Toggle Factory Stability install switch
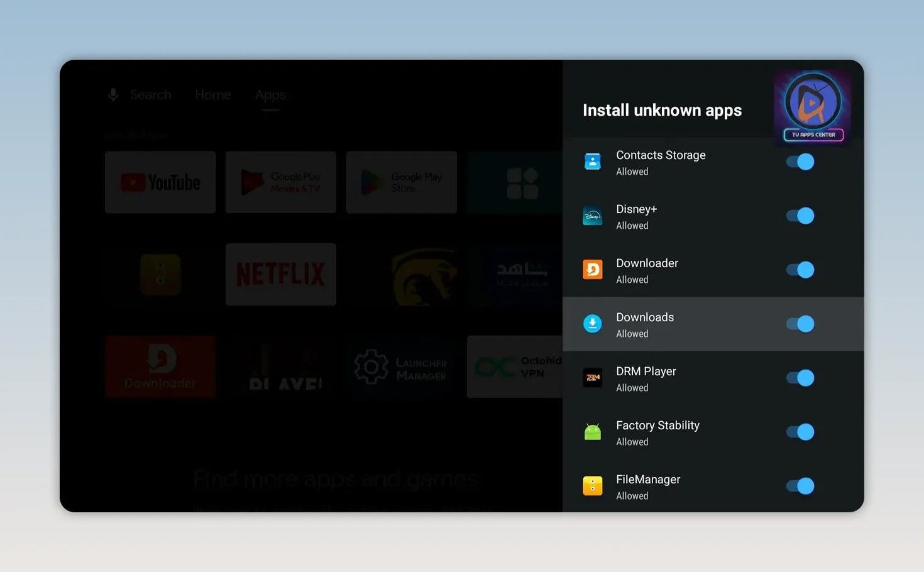The height and width of the screenshot is (572, 924). coord(800,432)
